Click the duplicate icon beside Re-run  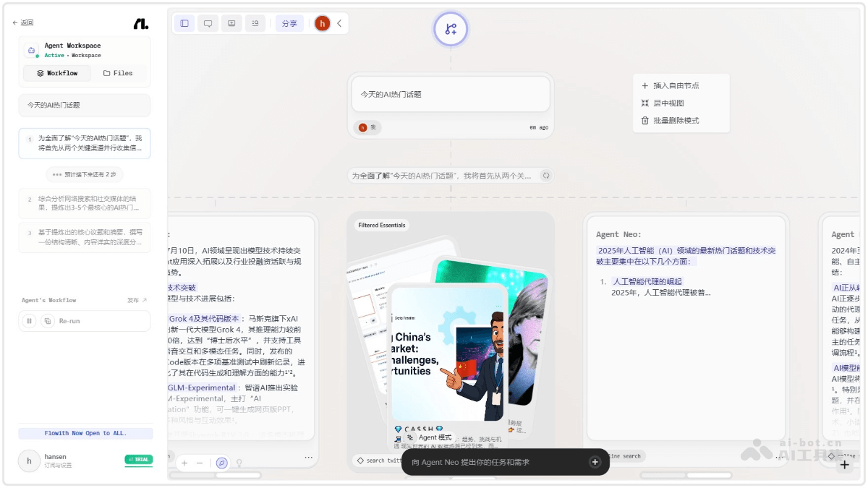(x=48, y=320)
